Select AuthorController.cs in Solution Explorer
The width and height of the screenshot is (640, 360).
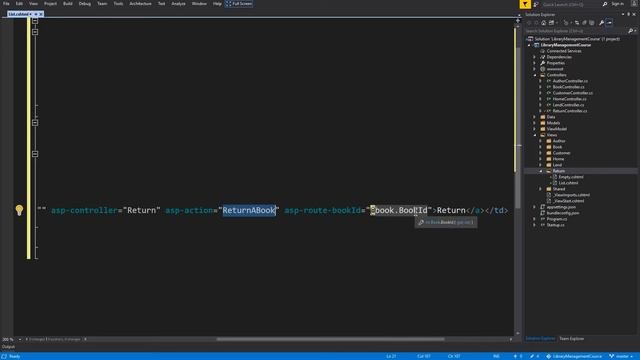point(570,81)
